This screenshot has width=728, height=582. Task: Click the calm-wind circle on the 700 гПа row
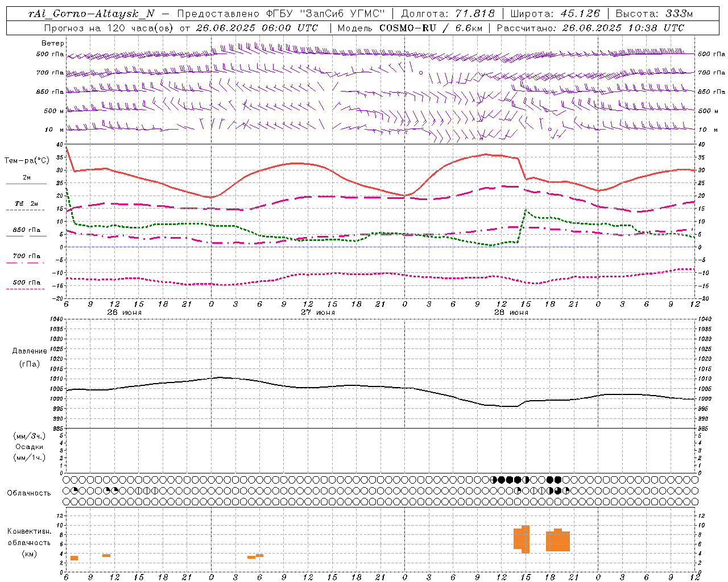(421, 73)
